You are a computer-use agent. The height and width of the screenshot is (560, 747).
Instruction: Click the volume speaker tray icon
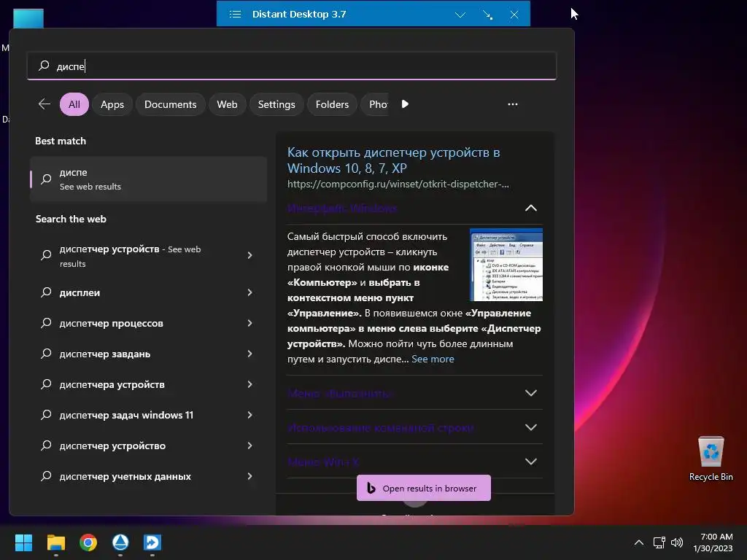click(676, 542)
